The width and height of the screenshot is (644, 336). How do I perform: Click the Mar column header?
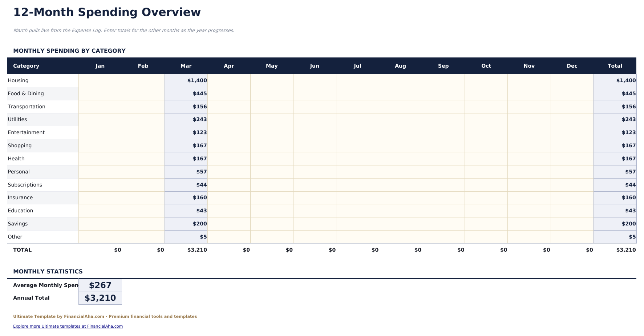point(186,66)
